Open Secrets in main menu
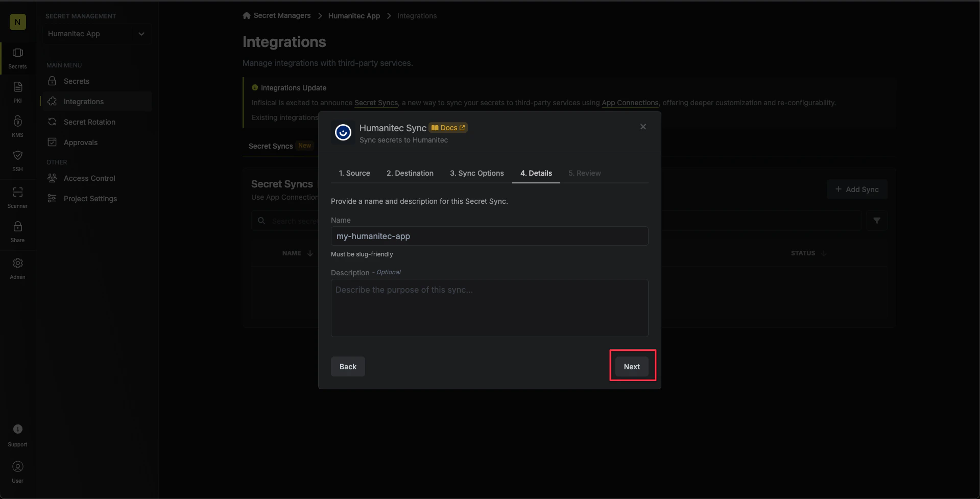The image size is (980, 499). (x=96, y=81)
